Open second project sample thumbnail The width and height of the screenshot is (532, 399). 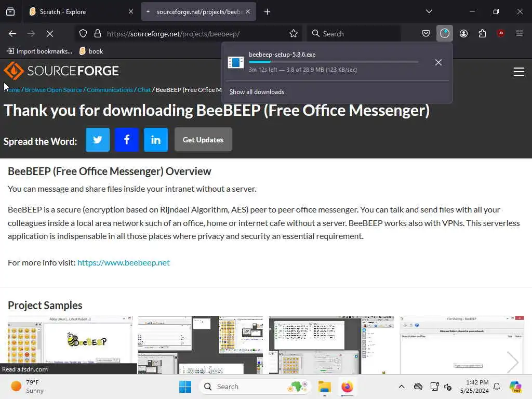tap(200, 345)
